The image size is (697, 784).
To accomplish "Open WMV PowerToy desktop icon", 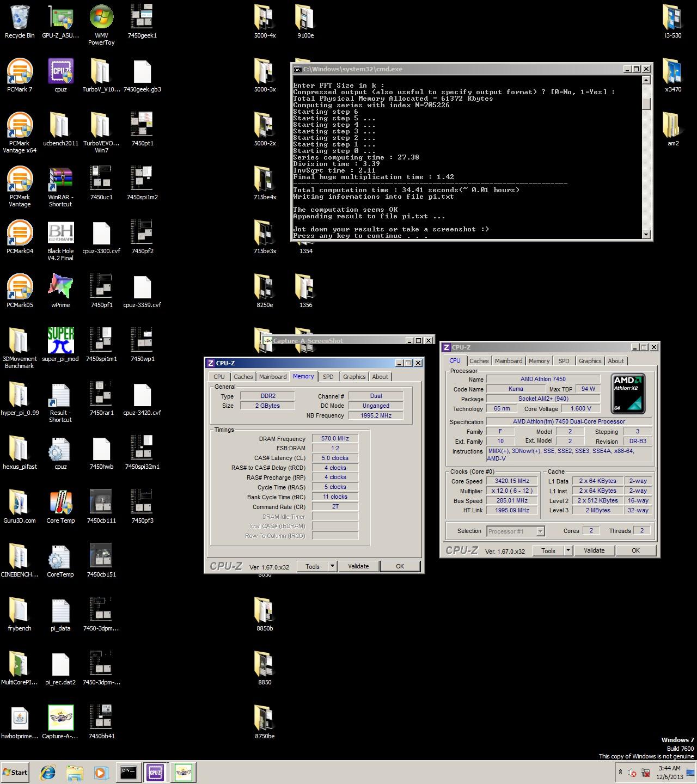I will pyautogui.click(x=101, y=25).
